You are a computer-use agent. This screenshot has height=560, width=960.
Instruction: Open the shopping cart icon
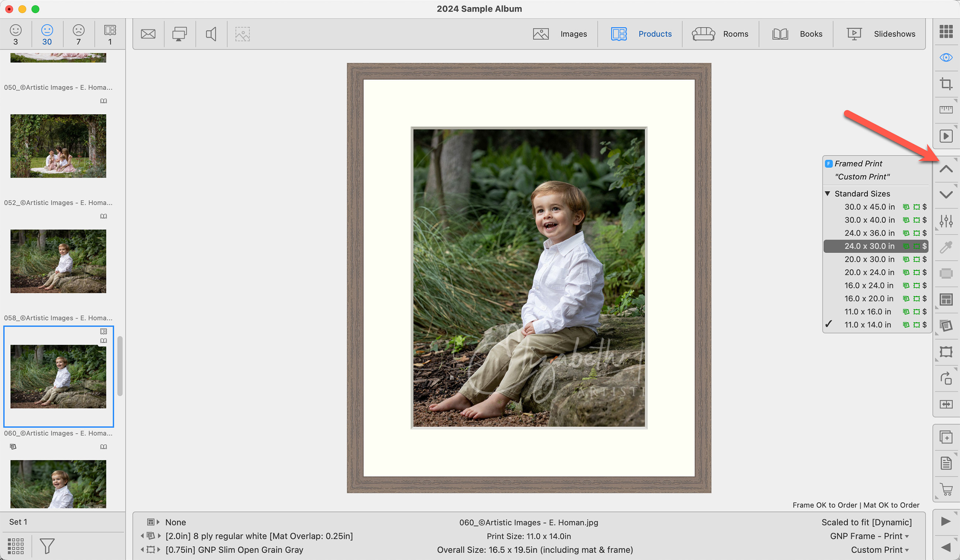[x=946, y=489]
